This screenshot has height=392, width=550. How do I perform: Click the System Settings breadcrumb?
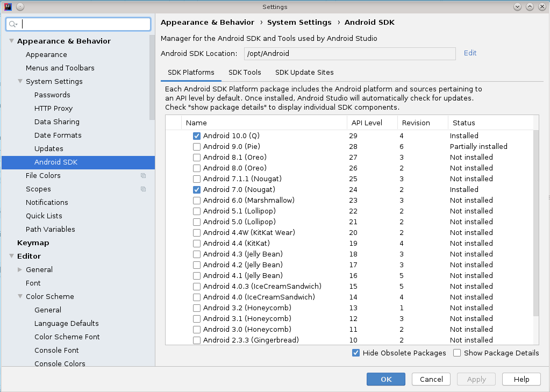point(299,23)
